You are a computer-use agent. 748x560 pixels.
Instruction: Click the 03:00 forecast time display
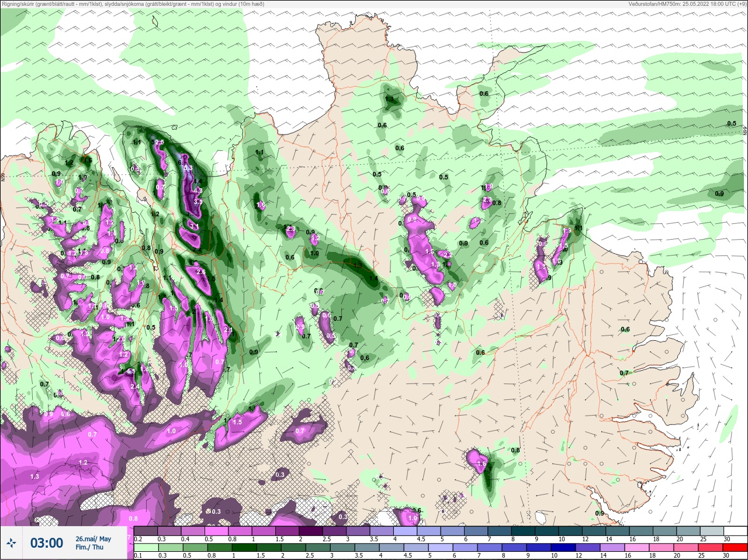pos(47,543)
